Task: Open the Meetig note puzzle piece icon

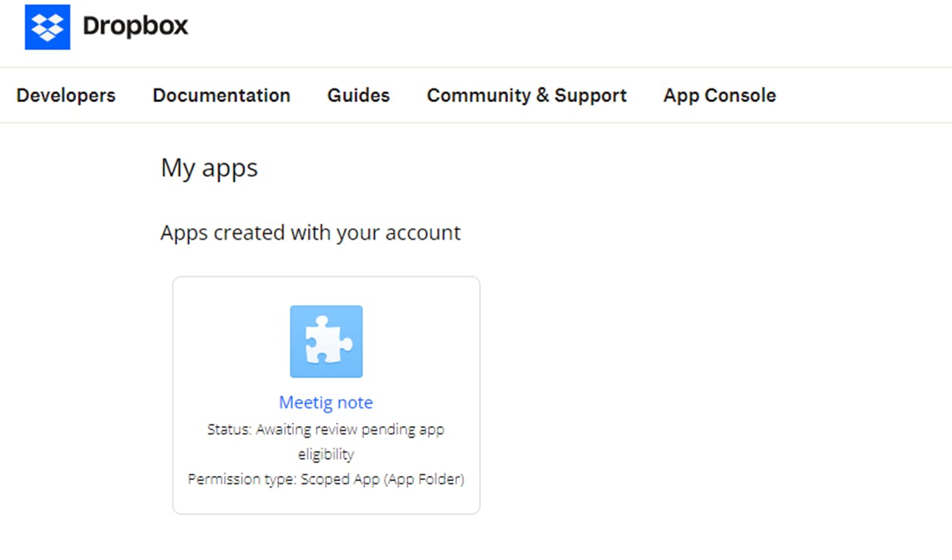Action: [326, 341]
